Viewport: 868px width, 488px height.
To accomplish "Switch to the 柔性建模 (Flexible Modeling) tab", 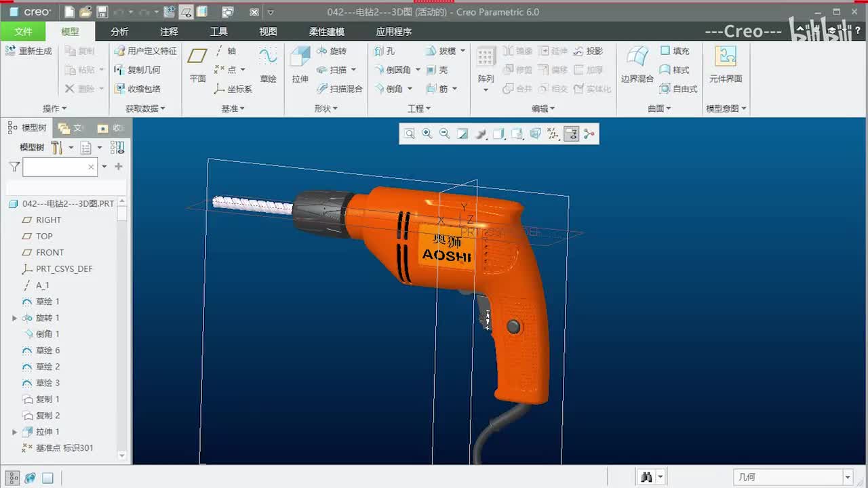I will click(326, 31).
